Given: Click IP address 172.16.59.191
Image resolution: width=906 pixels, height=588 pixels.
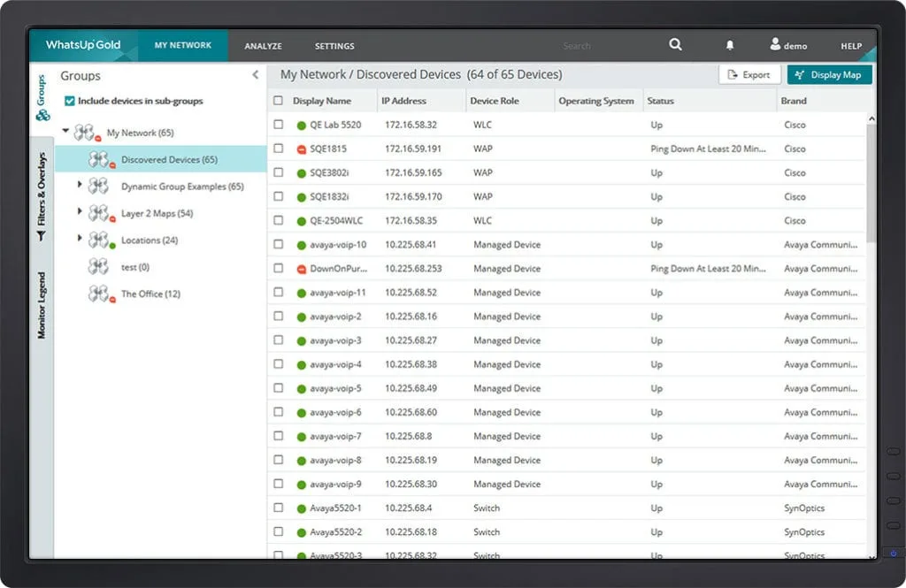Looking at the screenshot, I should coord(412,149).
